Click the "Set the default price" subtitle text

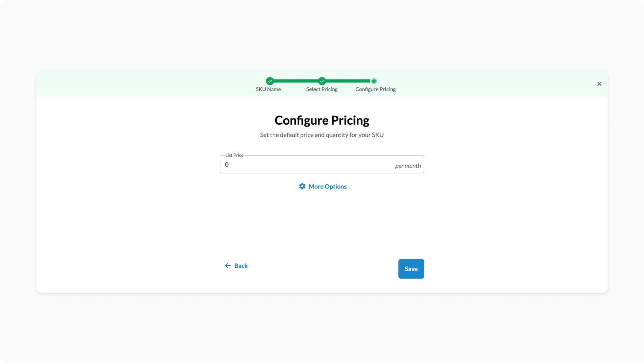click(322, 135)
